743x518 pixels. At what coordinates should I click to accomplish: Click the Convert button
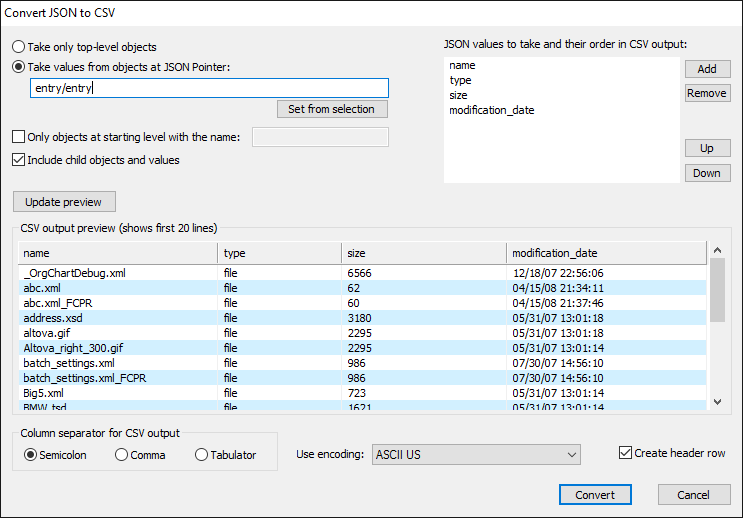pyautogui.click(x=595, y=495)
